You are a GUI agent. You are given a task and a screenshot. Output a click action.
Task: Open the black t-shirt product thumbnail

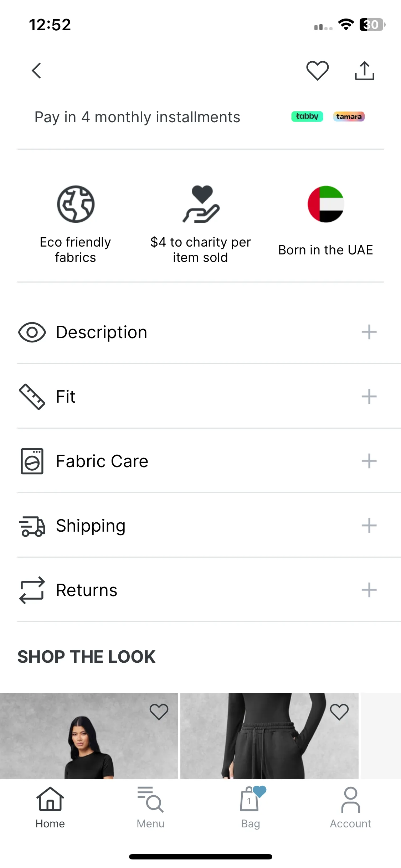[89, 736]
